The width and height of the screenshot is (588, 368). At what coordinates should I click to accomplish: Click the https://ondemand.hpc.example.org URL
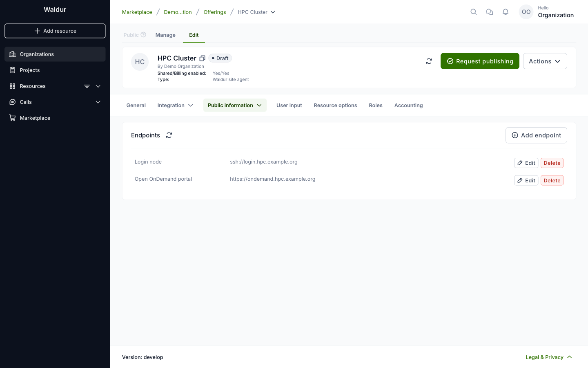point(273,179)
